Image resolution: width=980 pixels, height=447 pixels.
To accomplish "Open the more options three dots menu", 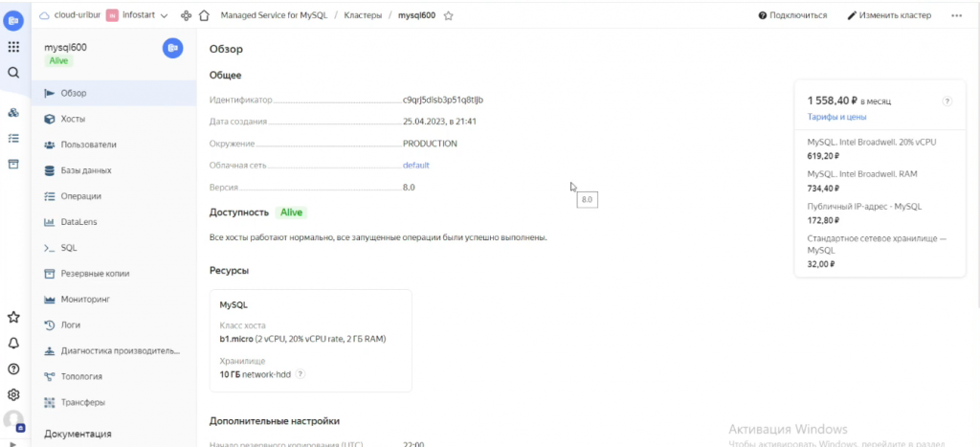I will (956, 15).
